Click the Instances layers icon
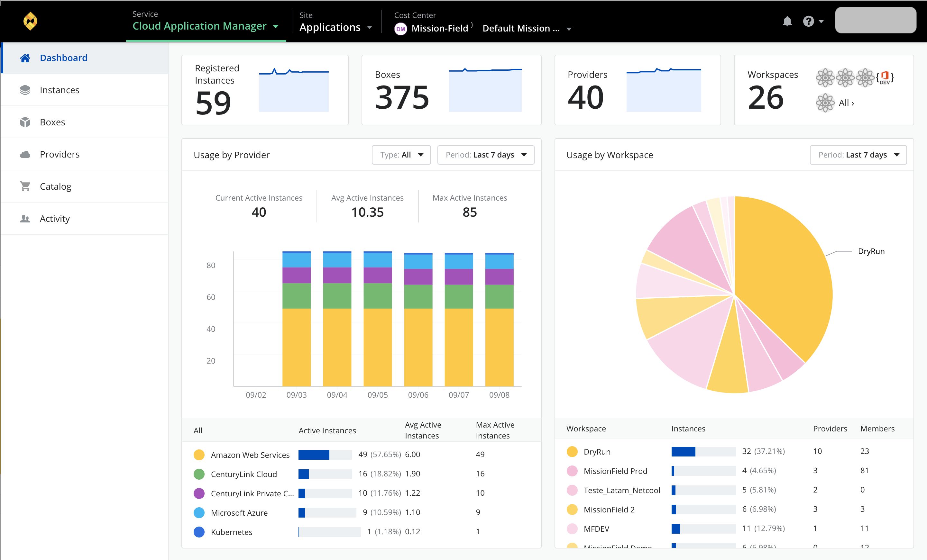927x560 pixels. click(x=25, y=90)
